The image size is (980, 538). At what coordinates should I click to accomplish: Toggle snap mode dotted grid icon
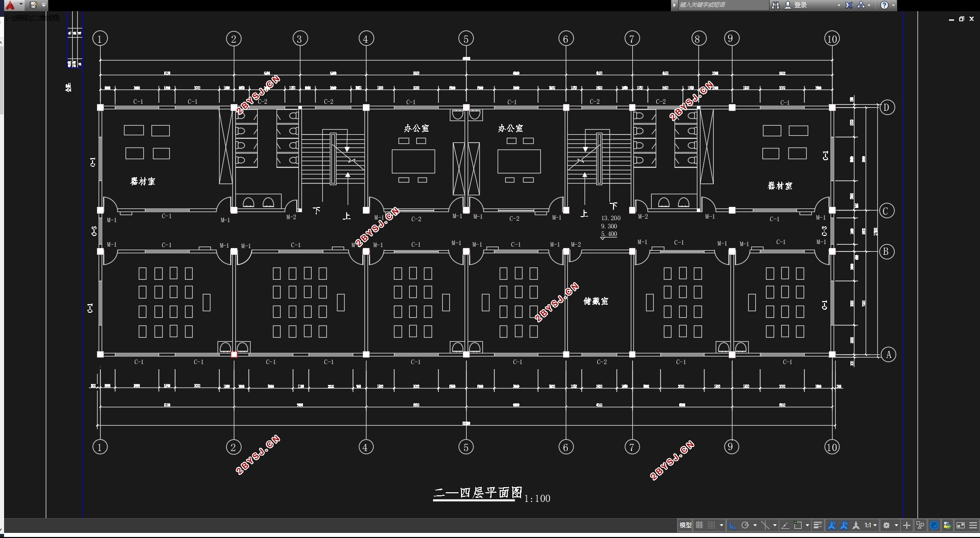pyautogui.click(x=712, y=525)
